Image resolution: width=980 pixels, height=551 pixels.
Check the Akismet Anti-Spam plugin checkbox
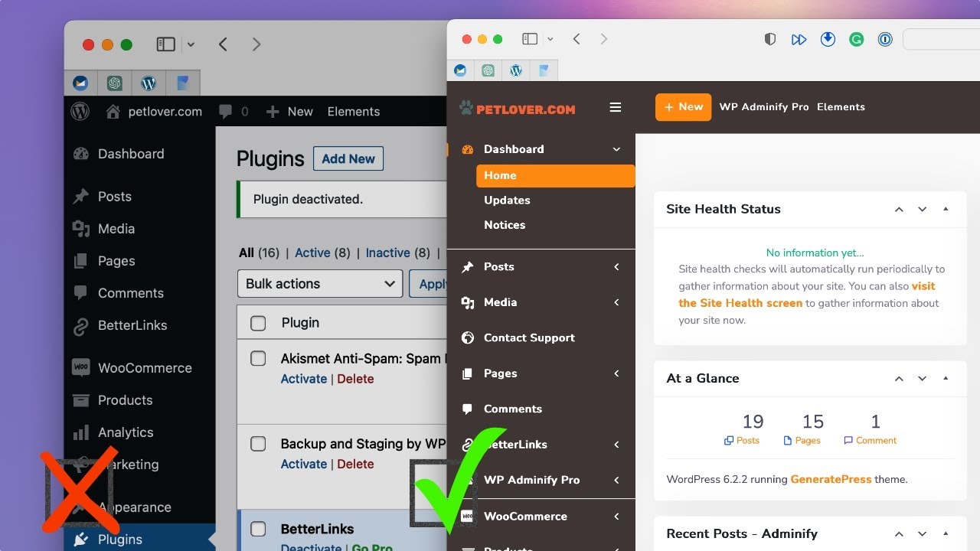point(258,358)
